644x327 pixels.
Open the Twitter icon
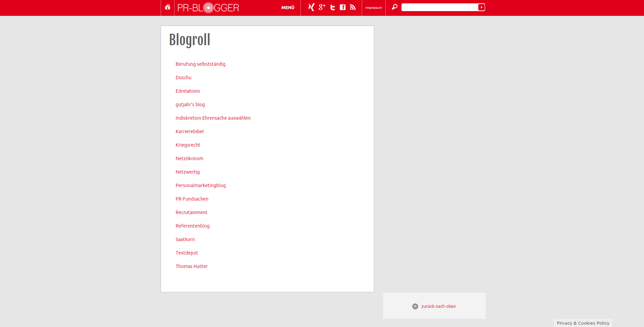click(x=332, y=7)
